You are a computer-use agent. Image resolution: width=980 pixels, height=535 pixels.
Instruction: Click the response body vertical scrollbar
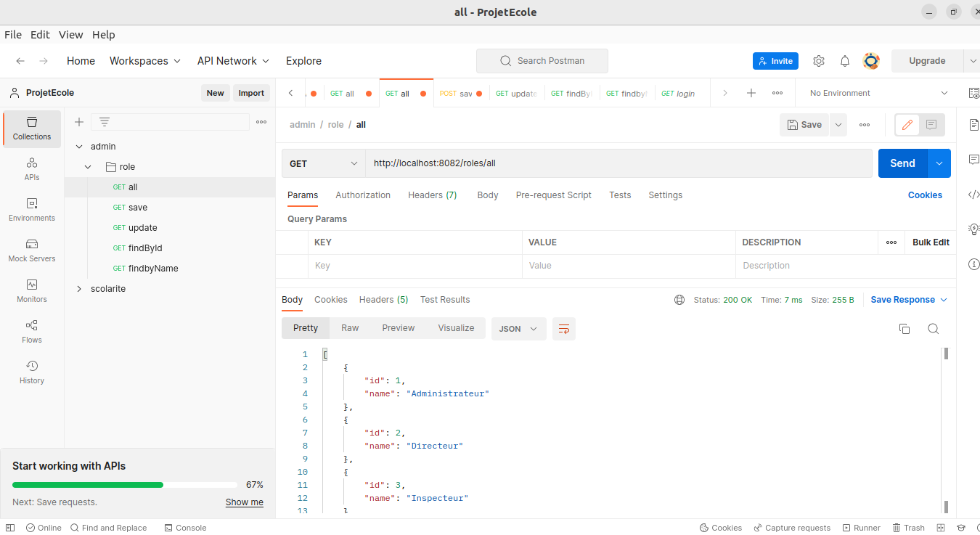coord(946,430)
